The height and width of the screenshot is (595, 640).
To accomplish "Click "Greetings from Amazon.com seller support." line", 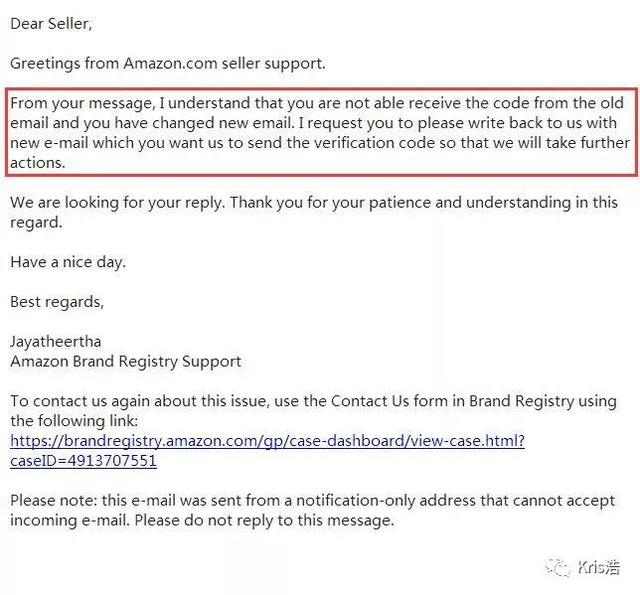I will tap(168, 64).
